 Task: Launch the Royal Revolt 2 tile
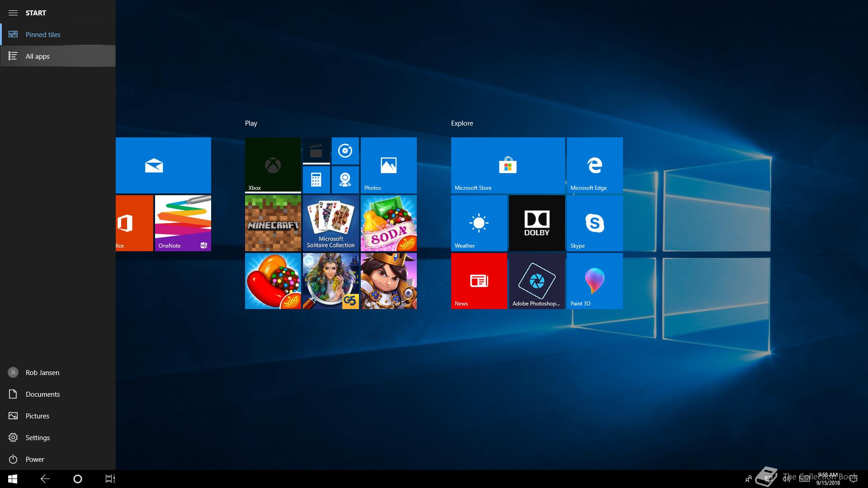[389, 281]
